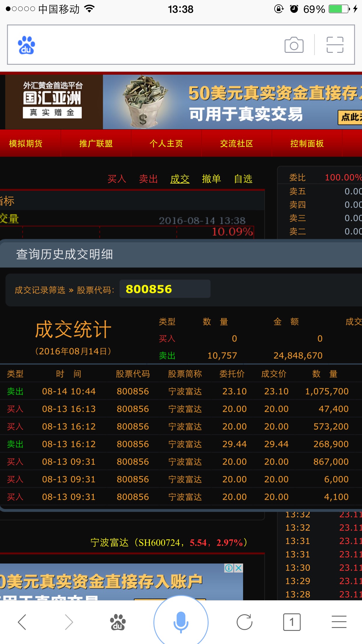Open Baidu home from bottom toolbar
362x644 pixels.
pos(117,622)
